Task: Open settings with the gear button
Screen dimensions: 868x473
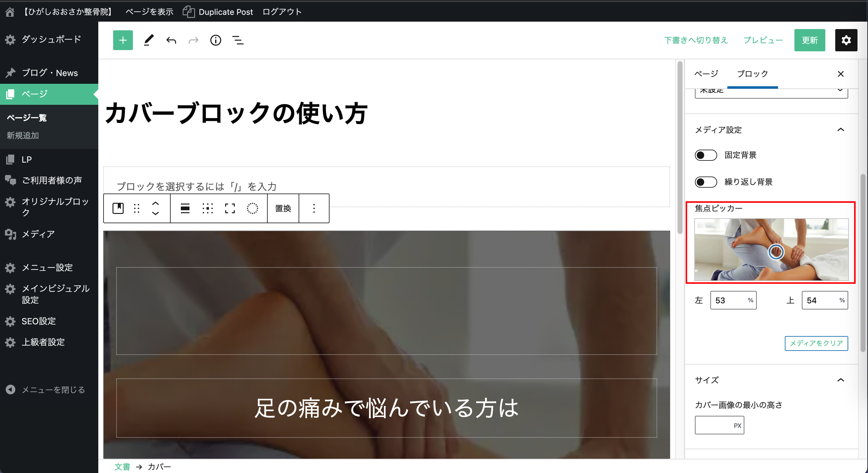Action: (x=846, y=40)
